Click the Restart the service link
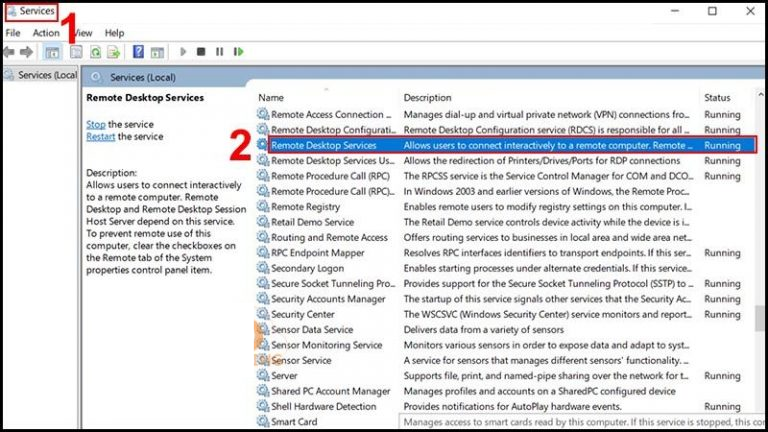 click(x=100, y=137)
